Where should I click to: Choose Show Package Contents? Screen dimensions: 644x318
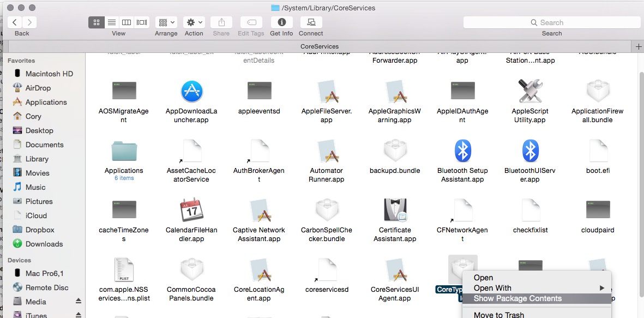537,299
